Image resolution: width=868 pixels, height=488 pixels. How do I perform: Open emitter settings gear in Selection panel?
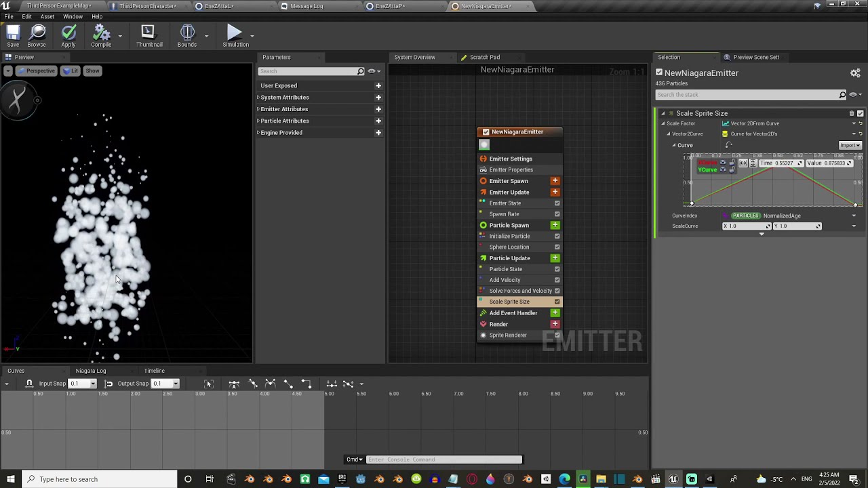855,73
